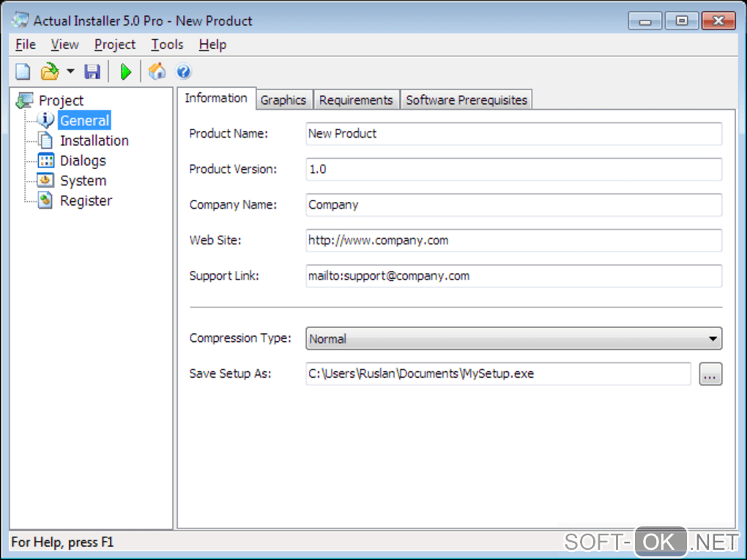The image size is (747, 560).
Task: Click the browse button next to Save Setup As
Action: [710, 374]
